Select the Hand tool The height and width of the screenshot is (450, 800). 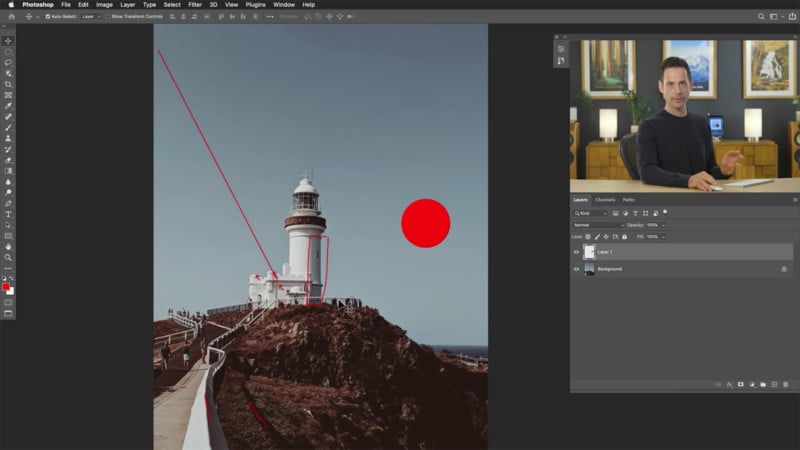[8, 246]
